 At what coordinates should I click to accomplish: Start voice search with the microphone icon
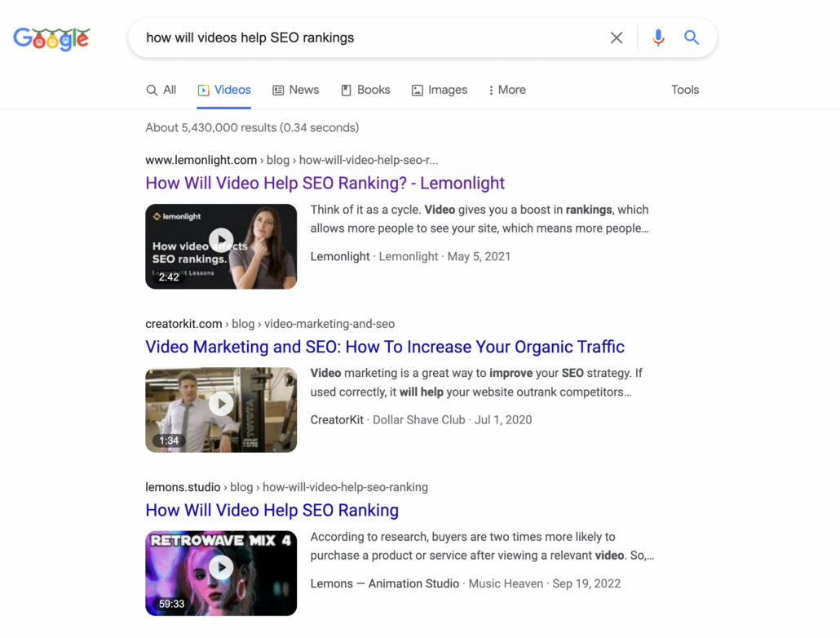(x=658, y=38)
